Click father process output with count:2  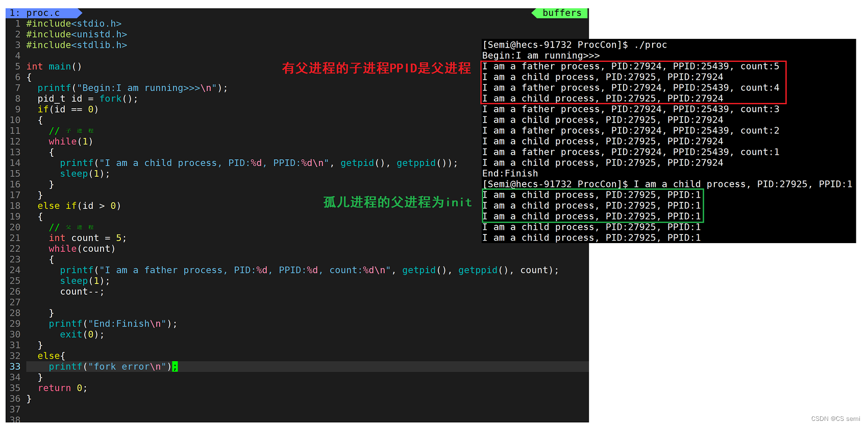[x=631, y=131]
